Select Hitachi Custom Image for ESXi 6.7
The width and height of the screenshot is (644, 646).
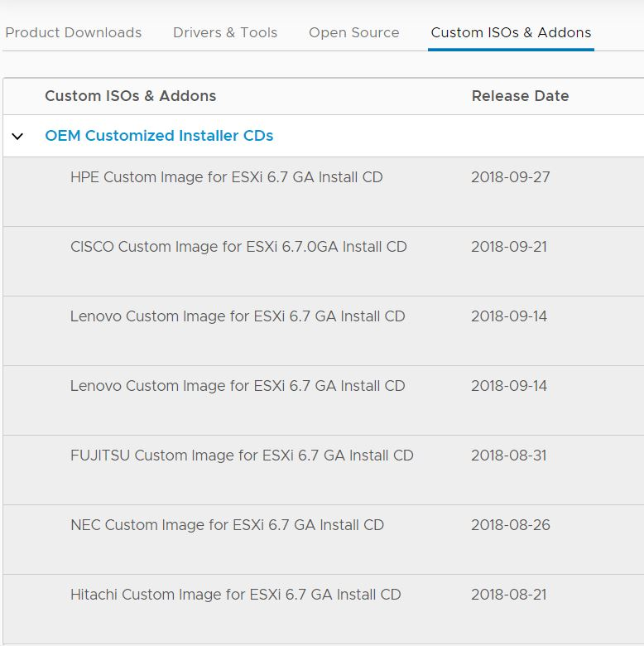pos(324,610)
